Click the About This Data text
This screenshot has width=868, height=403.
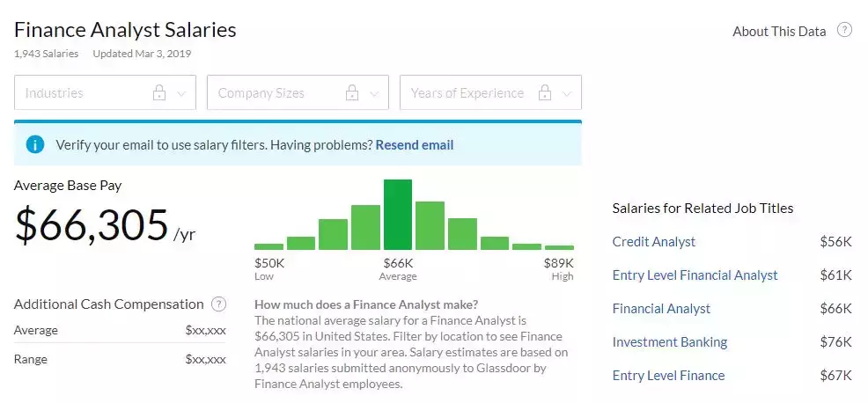779,32
